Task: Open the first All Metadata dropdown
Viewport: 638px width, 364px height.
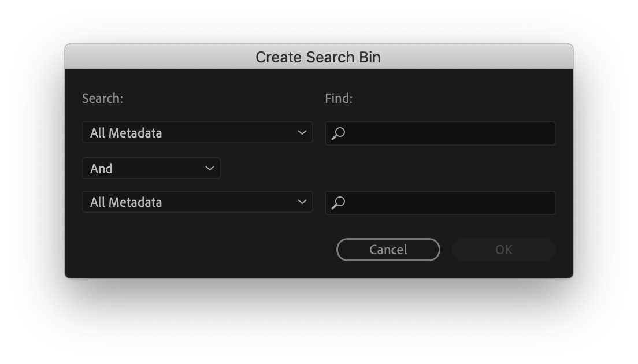Action: 197,133
